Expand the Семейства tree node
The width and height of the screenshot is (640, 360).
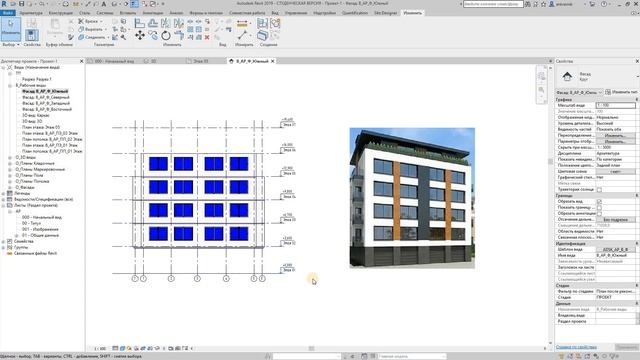tap(4, 241)
